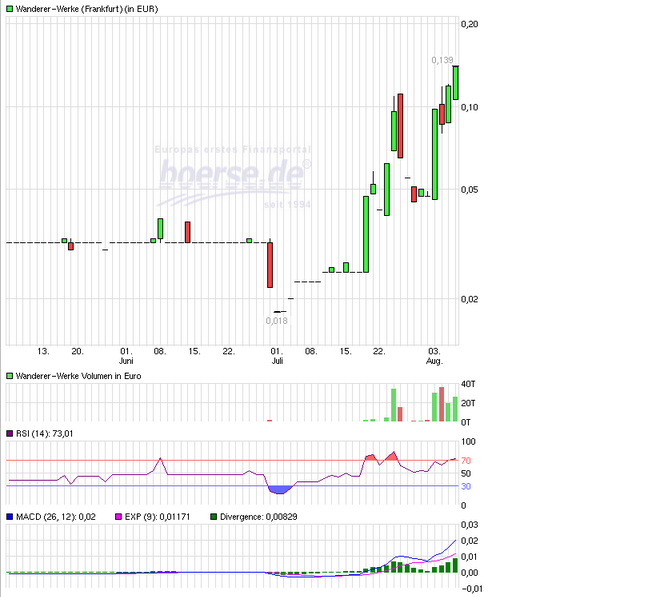The width and height of the screenshot is (656, 597).
Task: Click the dark green Divergence legend square
Action: tap(213, 517)
